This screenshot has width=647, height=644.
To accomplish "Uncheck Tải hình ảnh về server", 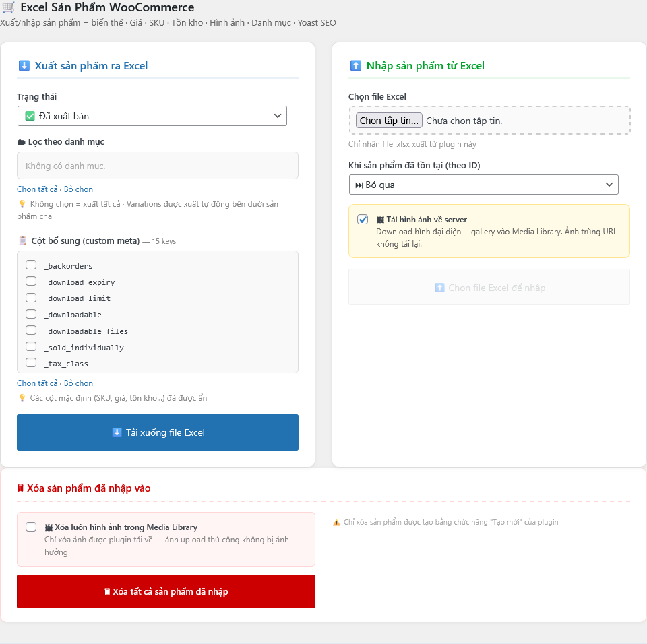I will click(363, 220).
